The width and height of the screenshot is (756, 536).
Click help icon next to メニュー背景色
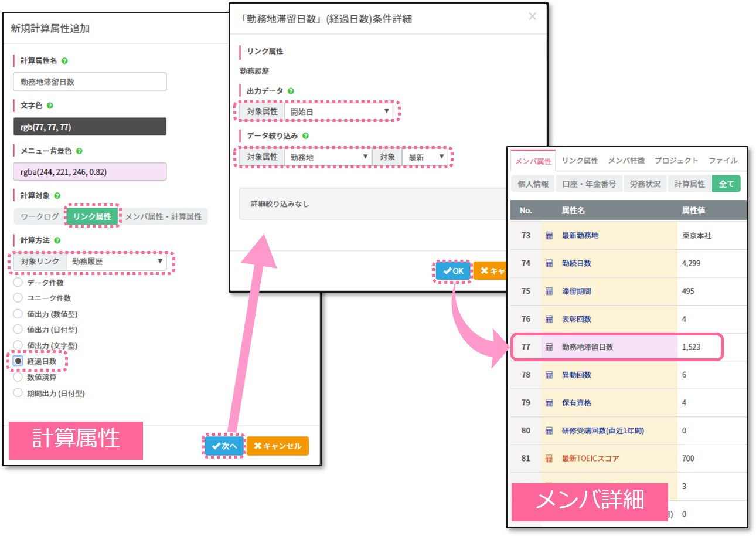click(x=79, y=151)
